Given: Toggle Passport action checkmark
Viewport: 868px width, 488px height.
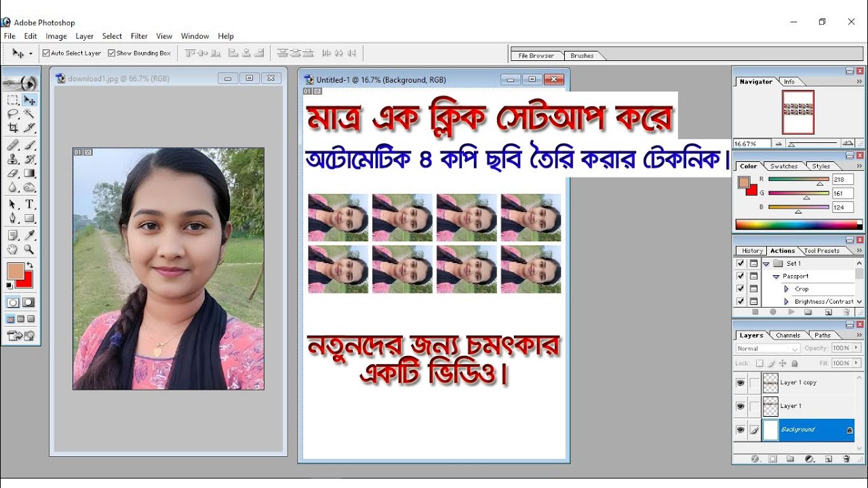Looking at the screenshot, I should coord(741,276).
